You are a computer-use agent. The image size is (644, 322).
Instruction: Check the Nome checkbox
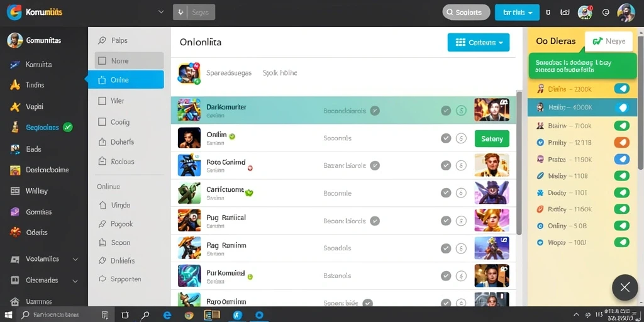(102, 61)
